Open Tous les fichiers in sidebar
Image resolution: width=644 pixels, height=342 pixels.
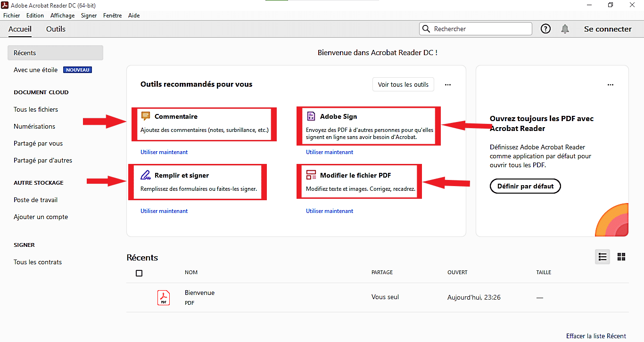[x=36, y=109]
